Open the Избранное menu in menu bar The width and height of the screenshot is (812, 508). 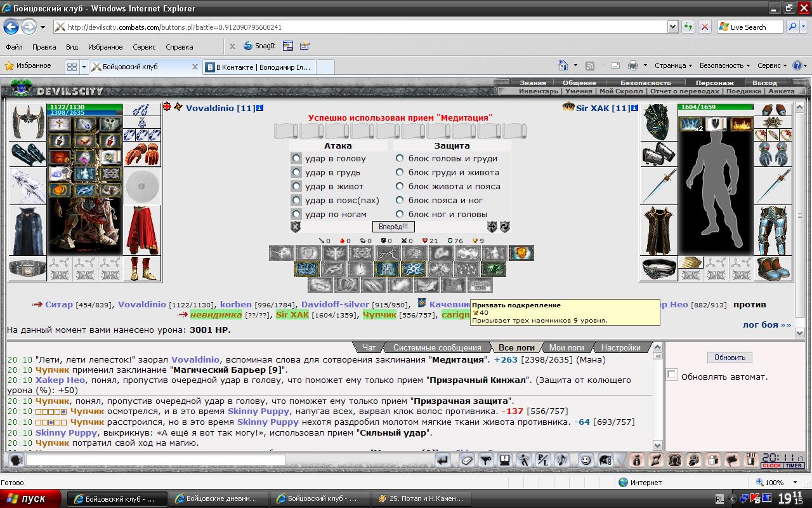(105, 47)
